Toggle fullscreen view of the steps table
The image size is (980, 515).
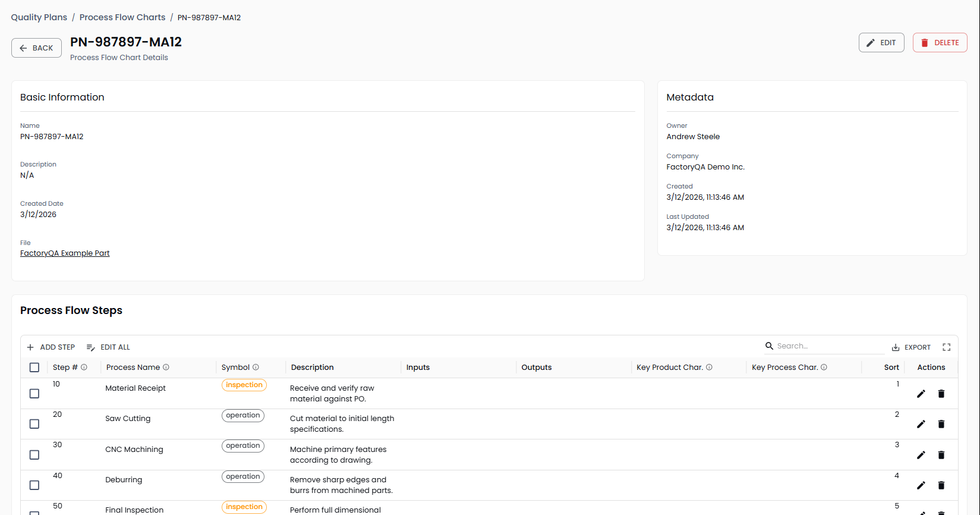pyautogui.click(x=946, y=347)
